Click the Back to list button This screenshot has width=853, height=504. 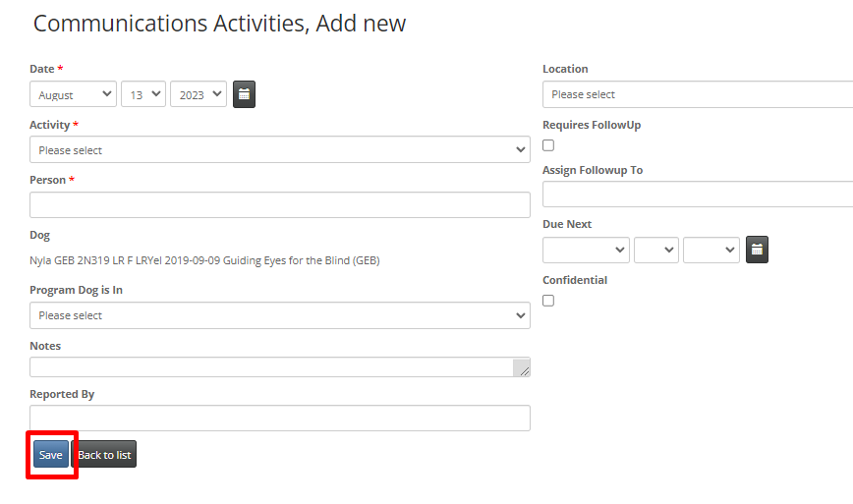point(104,454)
